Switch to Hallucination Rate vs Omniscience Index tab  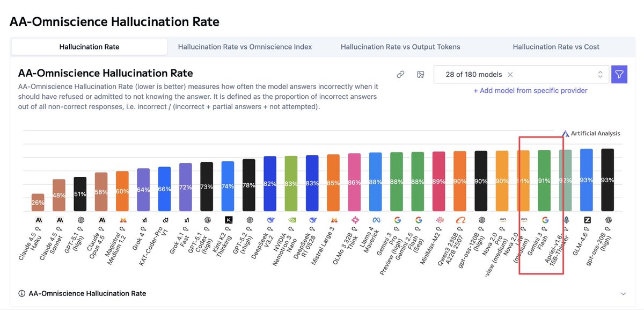pos(245,47)
